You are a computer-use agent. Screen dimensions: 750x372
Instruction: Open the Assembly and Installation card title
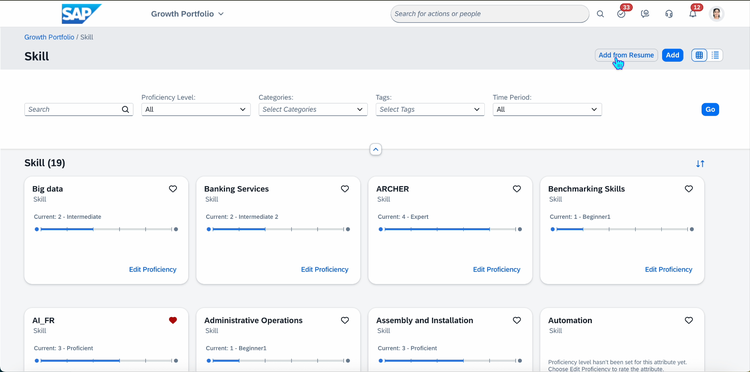(425, 320)
